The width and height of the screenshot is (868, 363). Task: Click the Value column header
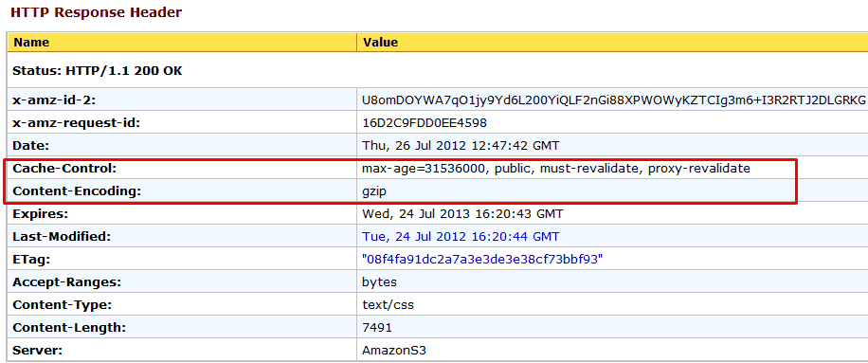(613, 42)
